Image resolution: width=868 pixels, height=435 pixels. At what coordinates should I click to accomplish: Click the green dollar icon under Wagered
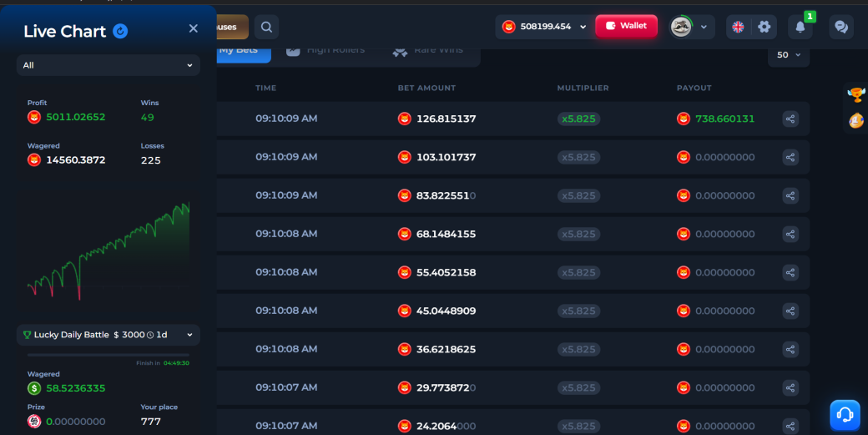(34, 388)
